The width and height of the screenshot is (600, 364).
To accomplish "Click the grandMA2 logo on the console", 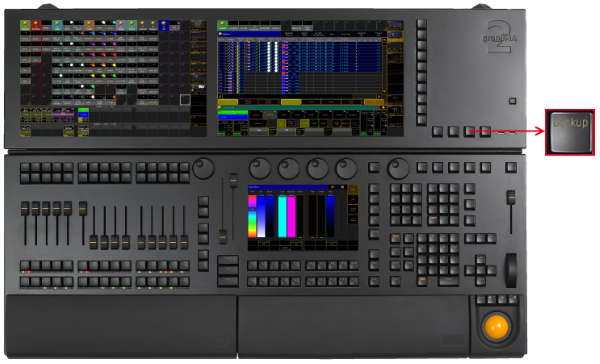I will click(x=499, y=37).
